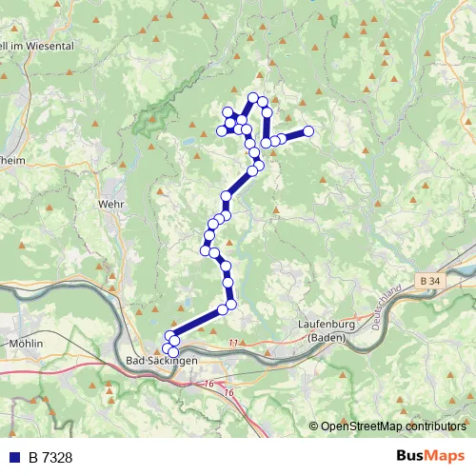Select the southernmost stop near Bad Säckingen
Image resolution: width=476 pixels, height=476 pixels.
click(173, 352)
